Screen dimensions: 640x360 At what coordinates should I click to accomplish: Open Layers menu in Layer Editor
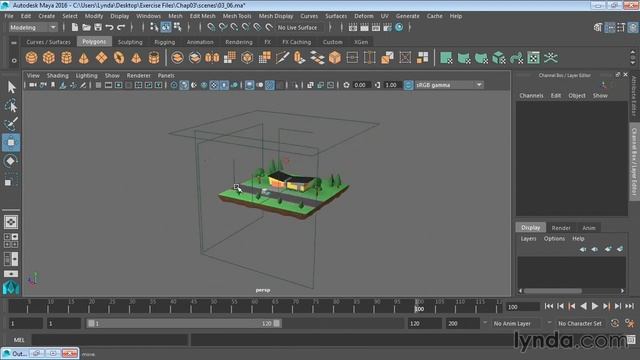point(528,238)
